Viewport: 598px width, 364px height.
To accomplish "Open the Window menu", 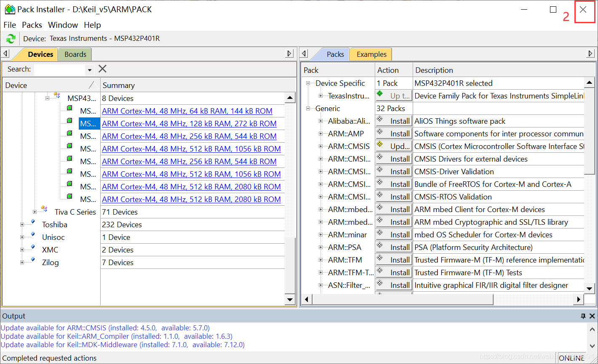I will tap(63, 25).
